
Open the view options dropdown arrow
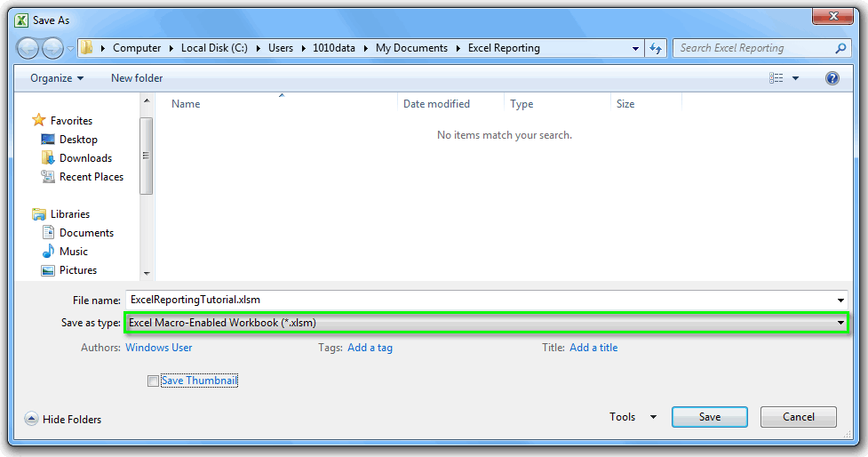(x=795, y=78)
